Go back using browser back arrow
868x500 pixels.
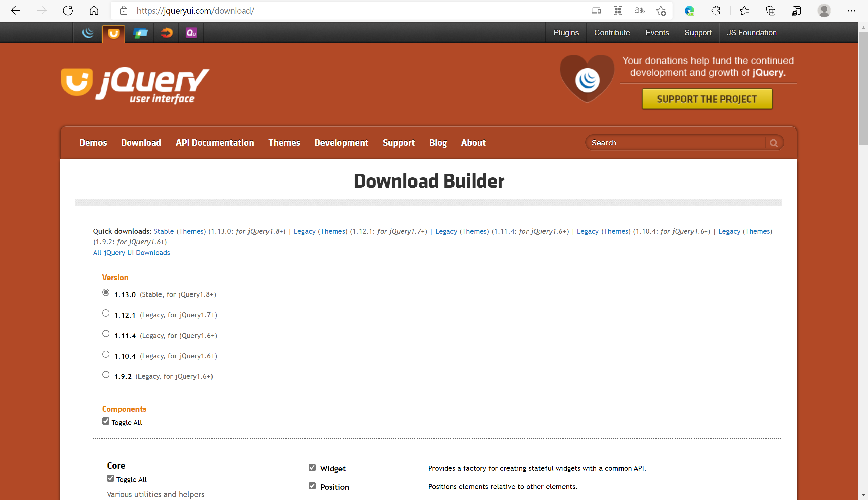15,11
